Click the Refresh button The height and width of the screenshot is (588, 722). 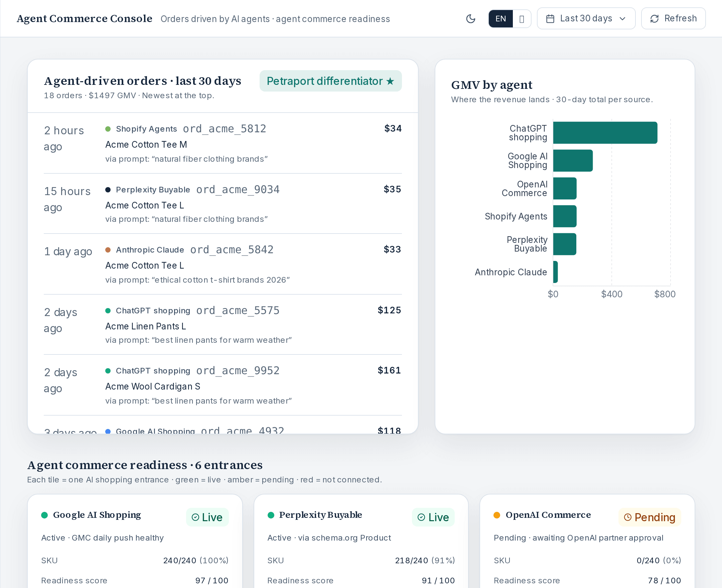point(673,19)
